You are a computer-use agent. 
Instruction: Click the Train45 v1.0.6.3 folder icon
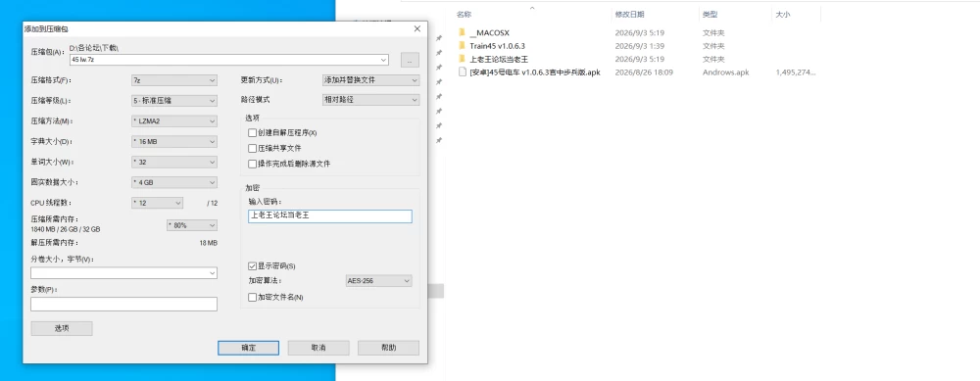(x=462, y=46)
